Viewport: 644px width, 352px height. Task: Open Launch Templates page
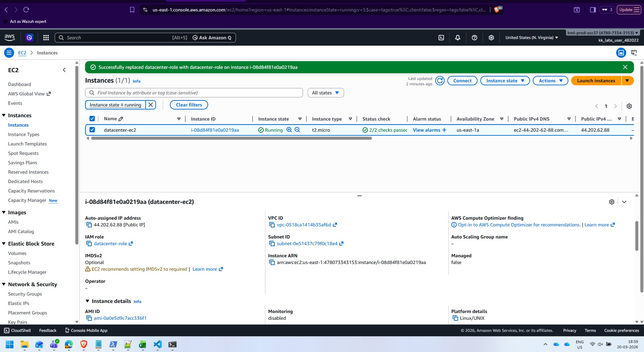(x=27, y=144)
